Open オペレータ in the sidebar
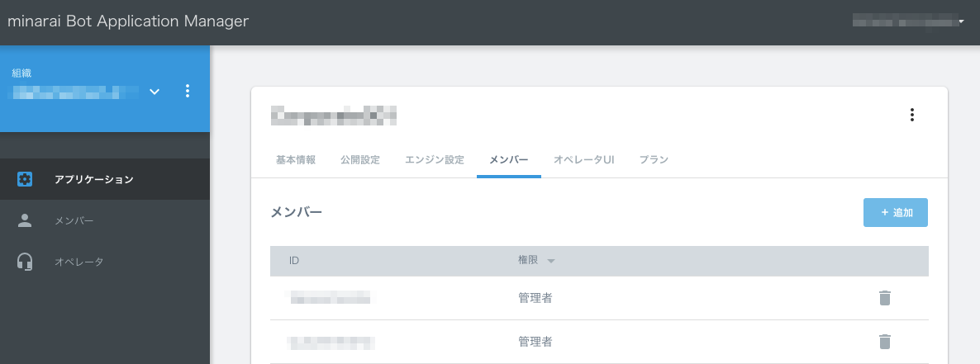This screenshot has height=364, width=980. (x=105, y=262)
